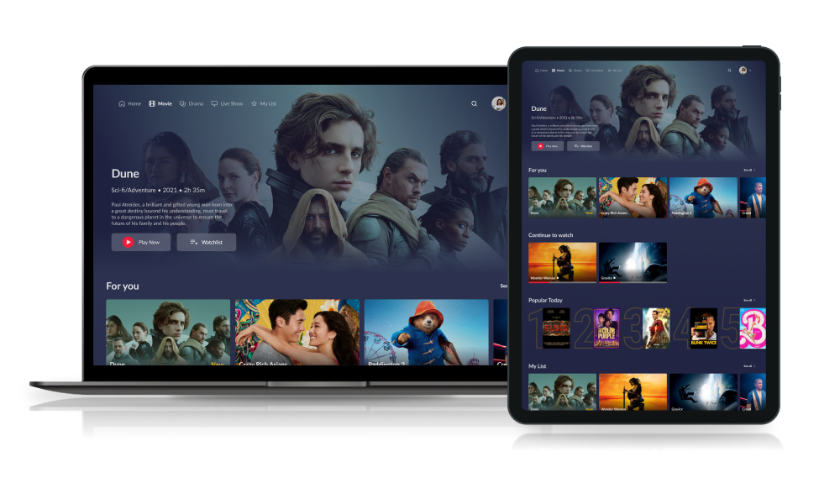The height and width of the screenshot is (504, 840).
Task: Click the 'Continue to watch' heading on tablet
Action: point(551,235)
